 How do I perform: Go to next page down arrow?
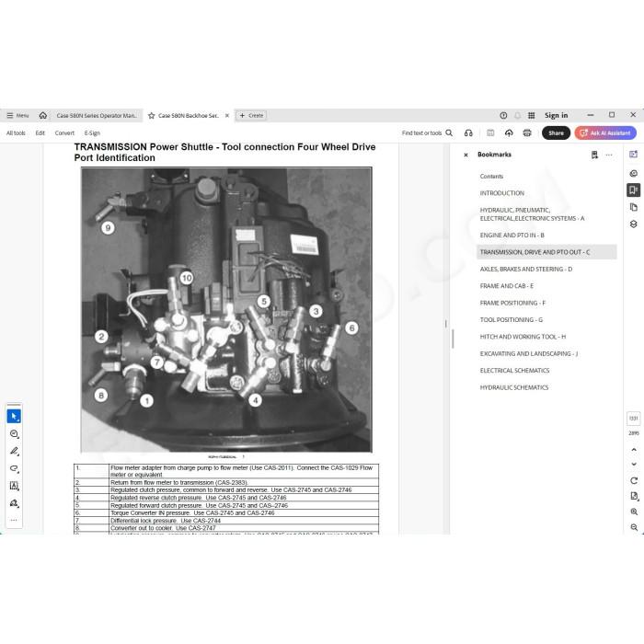[x=634, y=464]
